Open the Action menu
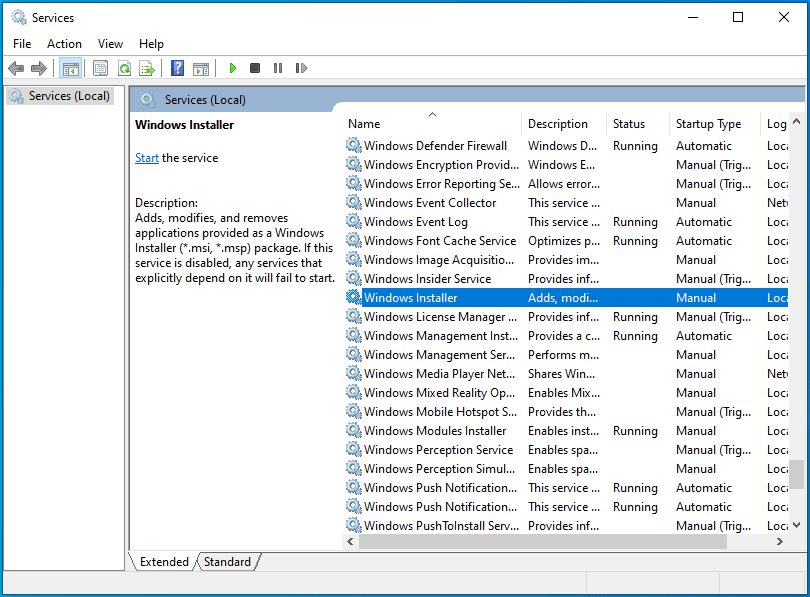 pyautogui.click(x=64, y=44)
